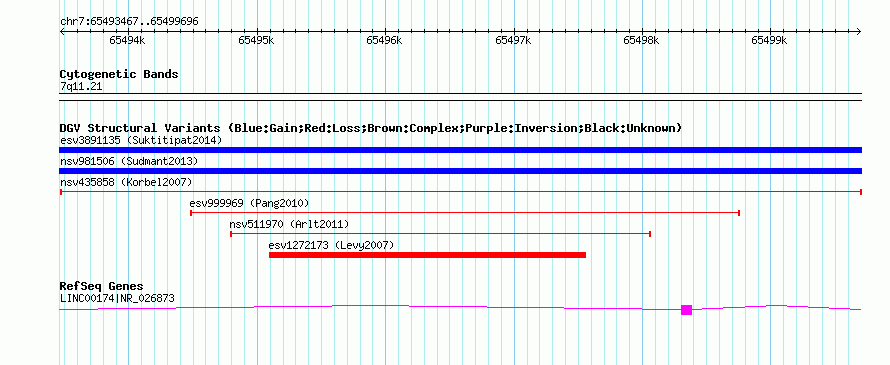Click the 65495k ruler tick label
The height and width of the screenshot is (365, 890).
click(257, 40)
